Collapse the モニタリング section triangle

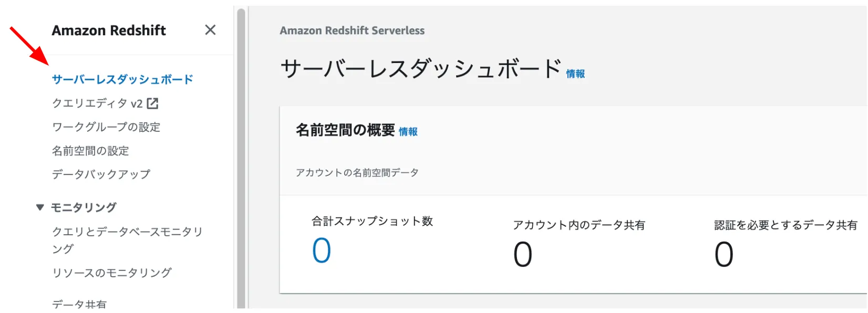(x=40, y=207)
